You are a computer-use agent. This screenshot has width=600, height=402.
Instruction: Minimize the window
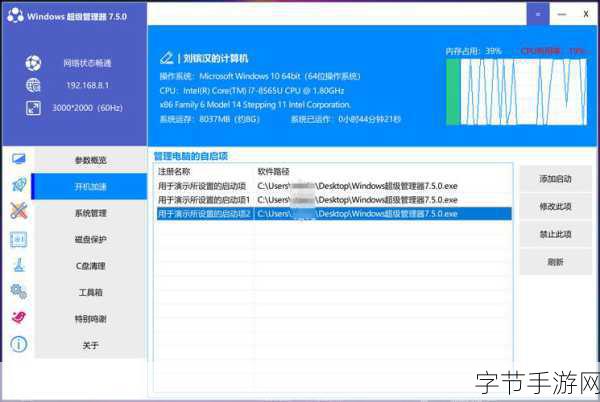tap(562, 14)
